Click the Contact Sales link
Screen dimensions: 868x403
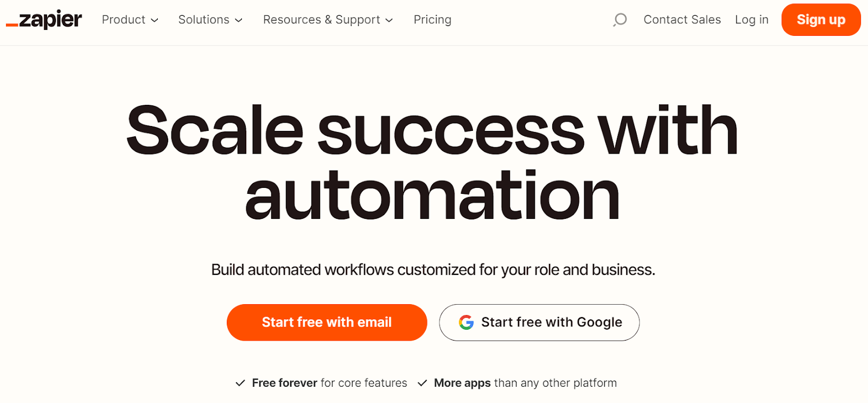(x=682, y=20)
